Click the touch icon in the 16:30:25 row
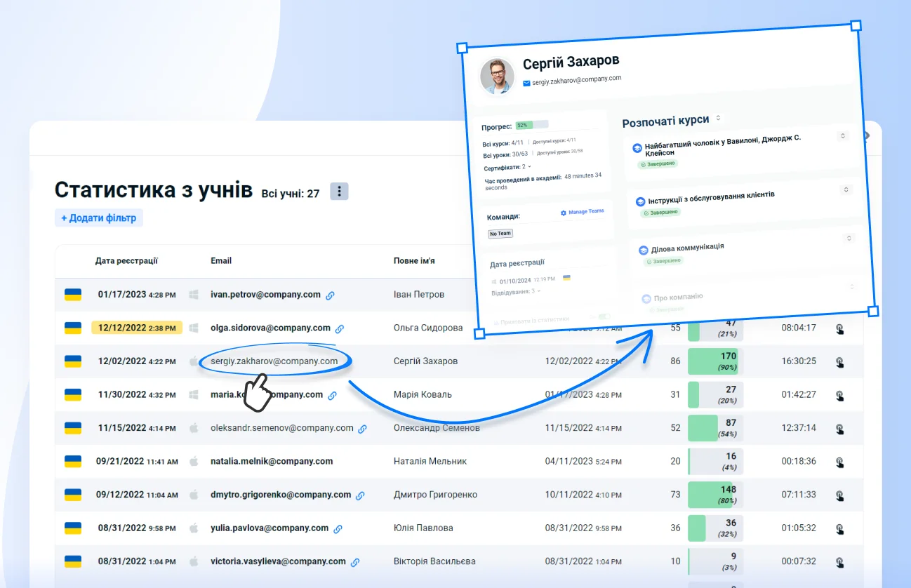The image size is (911, 588). pyautogui.click(x=839, y=362)
